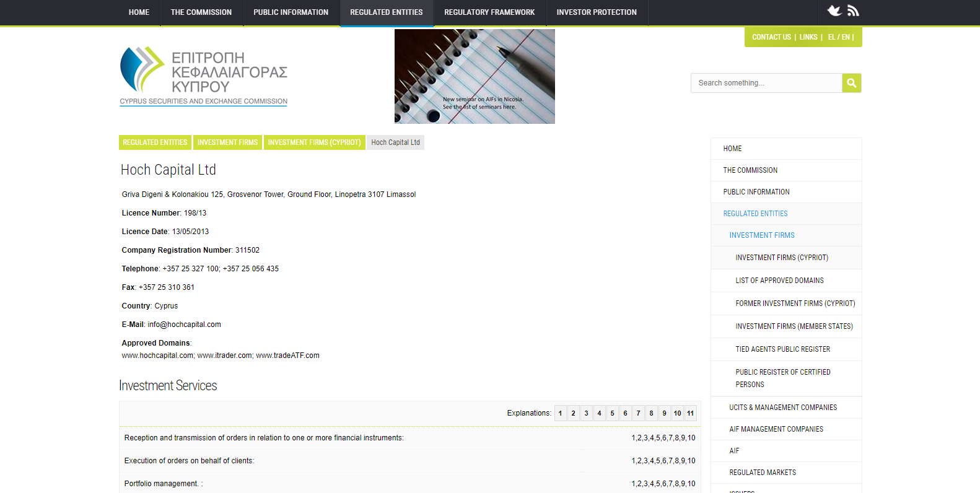
Task: Open explanation number 8
Action: (x=651, y=413)
